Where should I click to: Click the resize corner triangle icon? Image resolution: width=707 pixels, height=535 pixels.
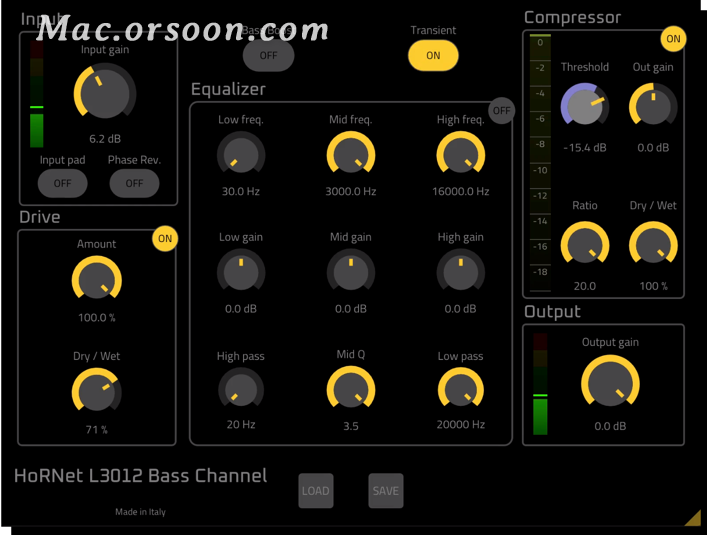(693, 518)
